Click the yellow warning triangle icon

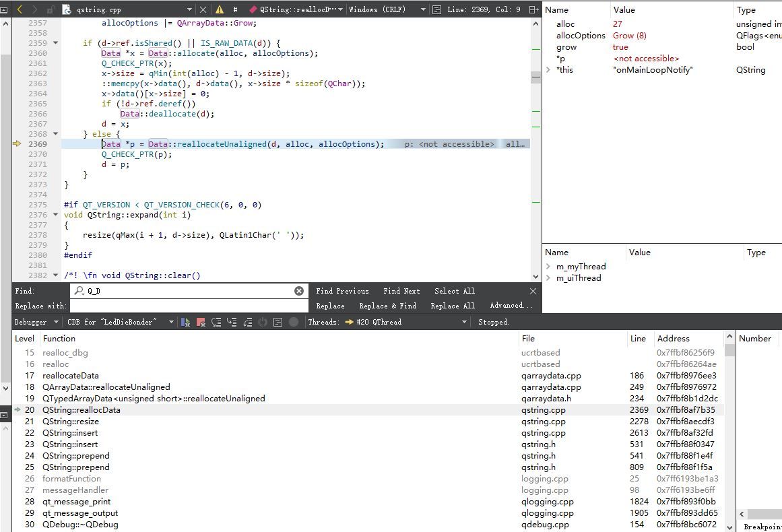pos(220,9)
